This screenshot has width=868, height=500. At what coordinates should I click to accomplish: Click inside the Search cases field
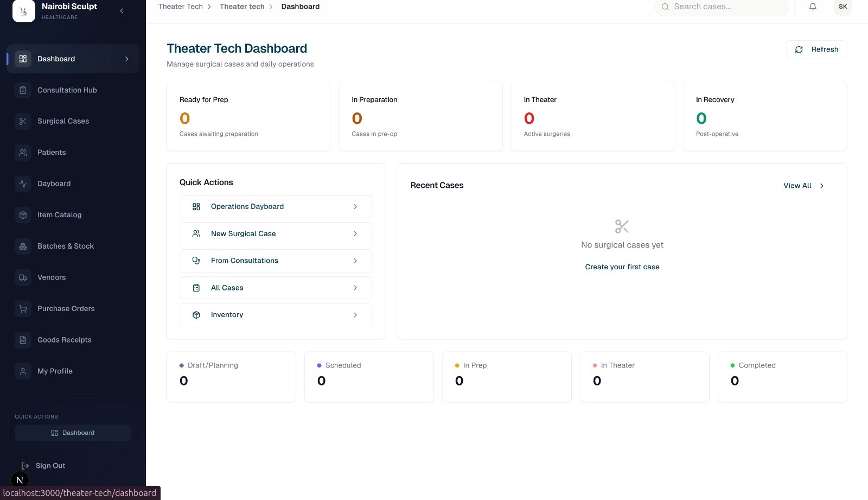tap(722, 7)
